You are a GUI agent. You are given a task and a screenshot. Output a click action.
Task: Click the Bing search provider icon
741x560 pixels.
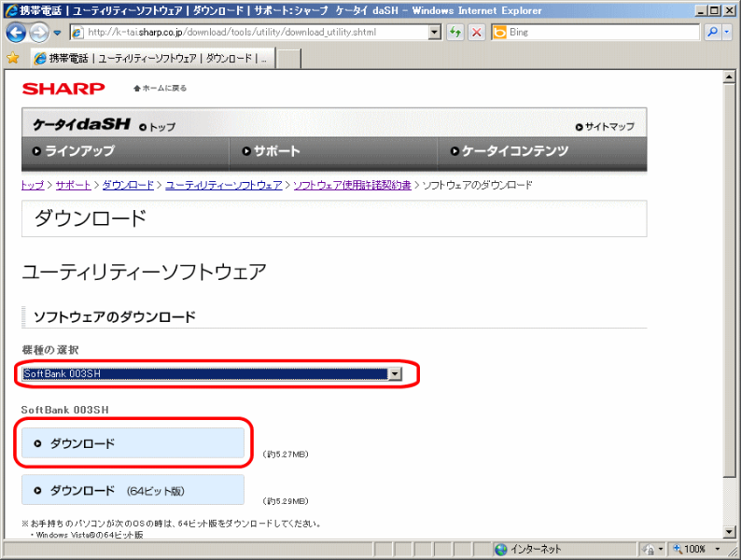pos(499,32)
